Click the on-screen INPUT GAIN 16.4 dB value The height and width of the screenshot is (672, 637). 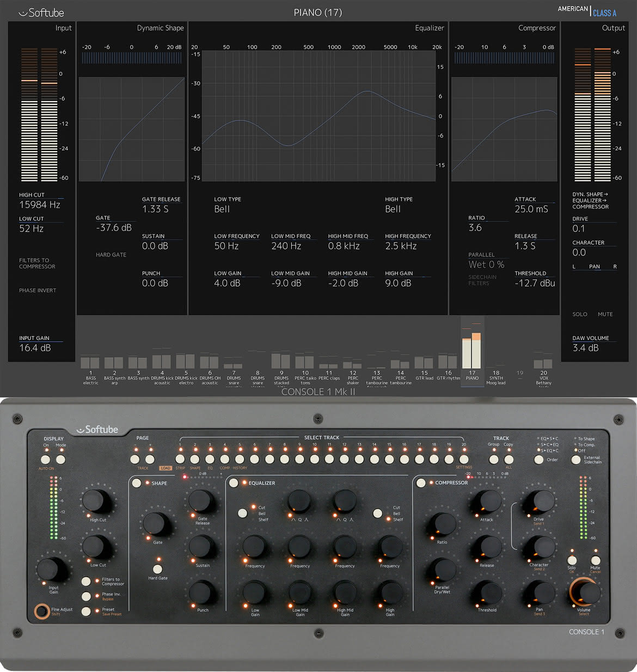point(35,348)
